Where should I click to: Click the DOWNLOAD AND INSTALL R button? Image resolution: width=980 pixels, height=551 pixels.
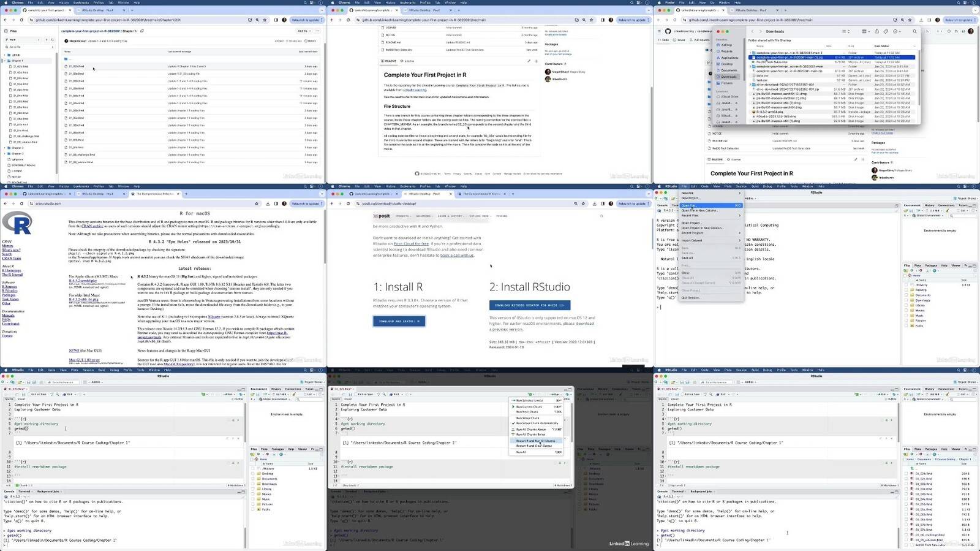pos(399,321)
